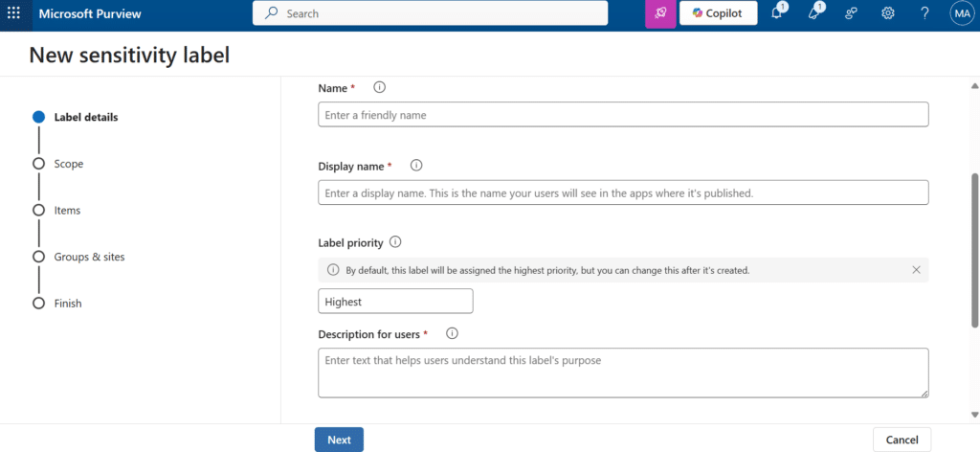Image resolution: width=980 pixels, height=452 pixels.
Task: Open the second bell alerts icon
Action: pyautogui.click(x=813, y=13)
